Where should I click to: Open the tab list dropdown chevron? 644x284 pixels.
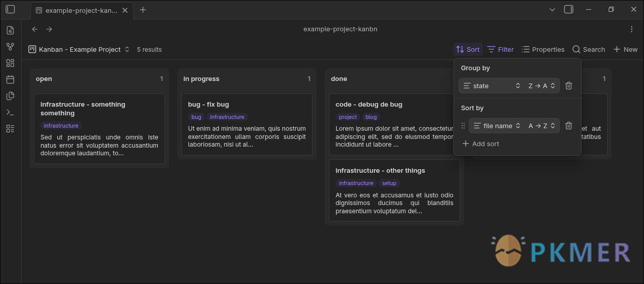click(552, 9)
